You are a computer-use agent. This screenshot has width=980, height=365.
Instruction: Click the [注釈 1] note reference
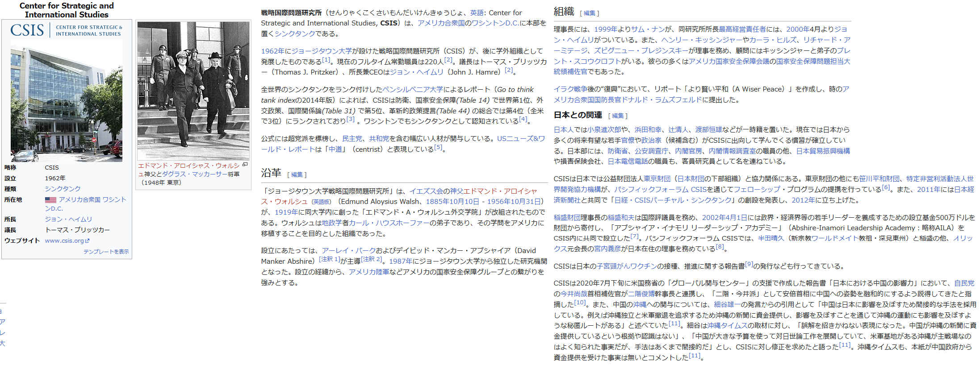tap(330, 259)
